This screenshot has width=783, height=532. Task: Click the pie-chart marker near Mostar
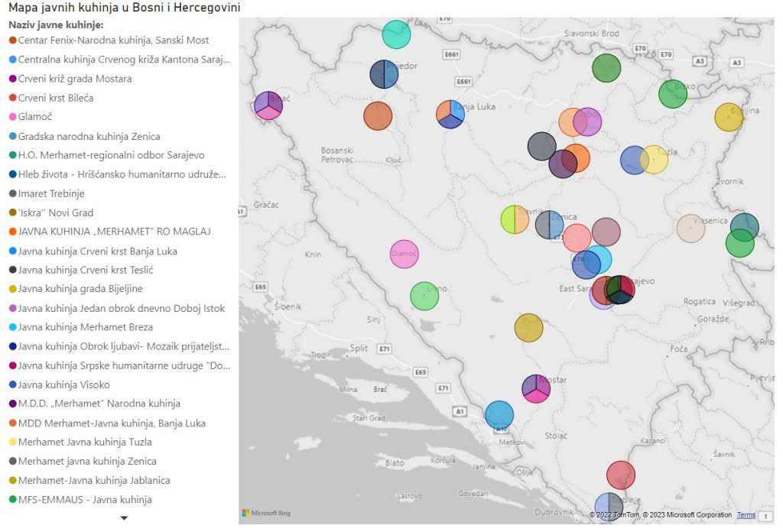535,389
